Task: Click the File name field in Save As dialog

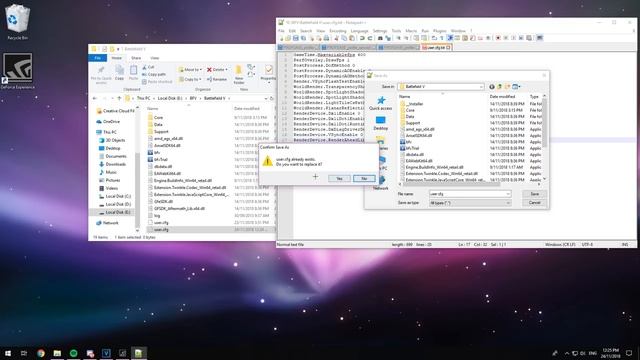Action: pyautogui.click(x=470, y=194)
